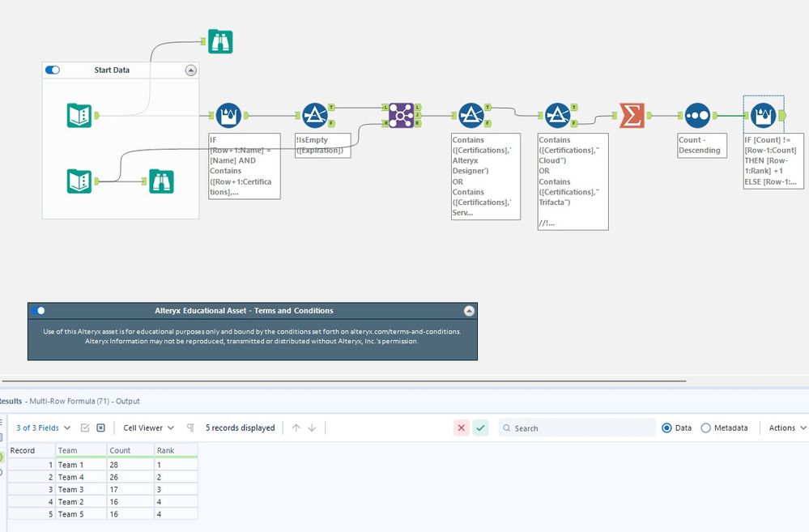This screenshot has height=532, width=809.
Task: Click the canvas horizontal scrollbar
Action: coord(343,381)
